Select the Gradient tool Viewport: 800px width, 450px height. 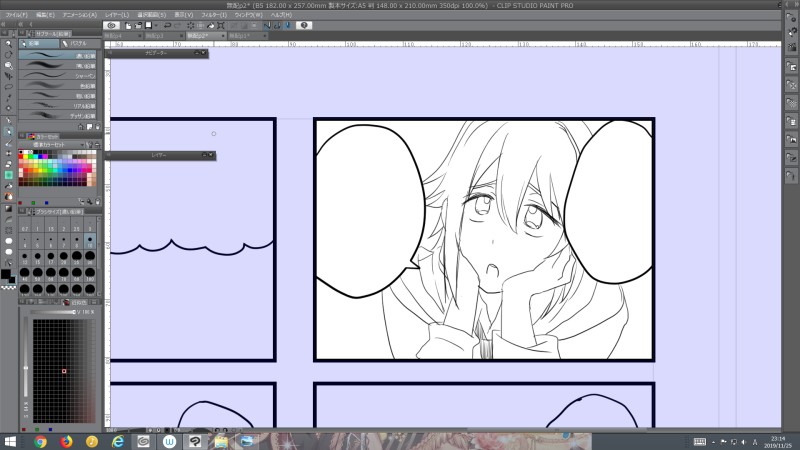pyautogui.click(x=8, y=209)
